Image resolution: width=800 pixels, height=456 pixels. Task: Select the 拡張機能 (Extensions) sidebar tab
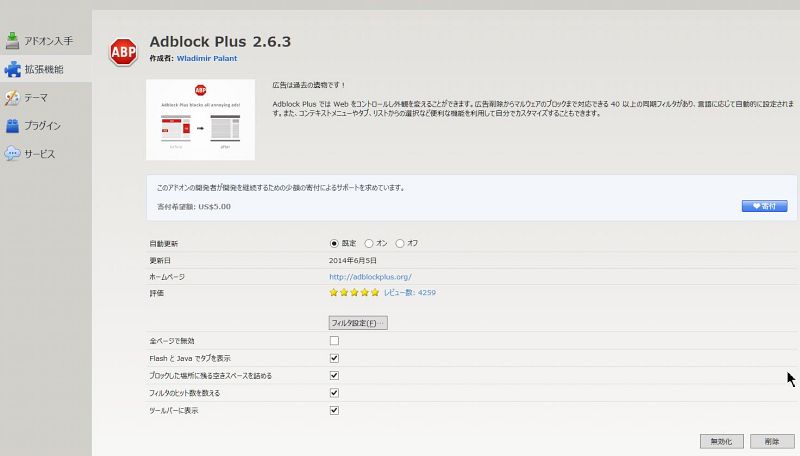[45, 69]
